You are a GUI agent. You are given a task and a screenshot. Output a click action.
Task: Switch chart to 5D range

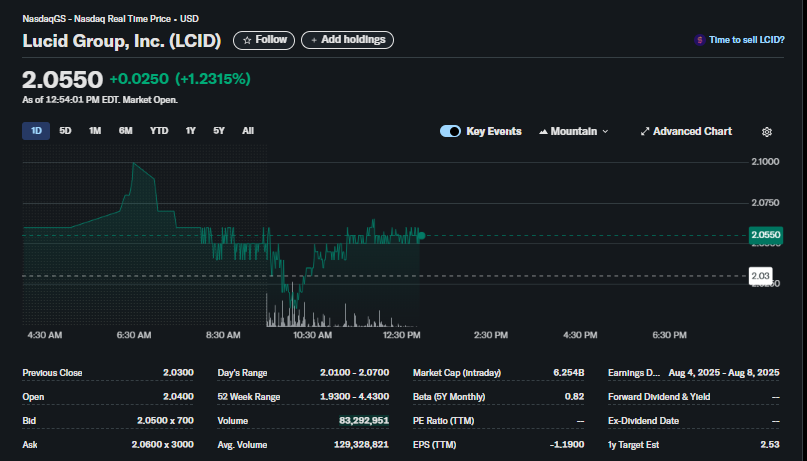coord(65,131)
